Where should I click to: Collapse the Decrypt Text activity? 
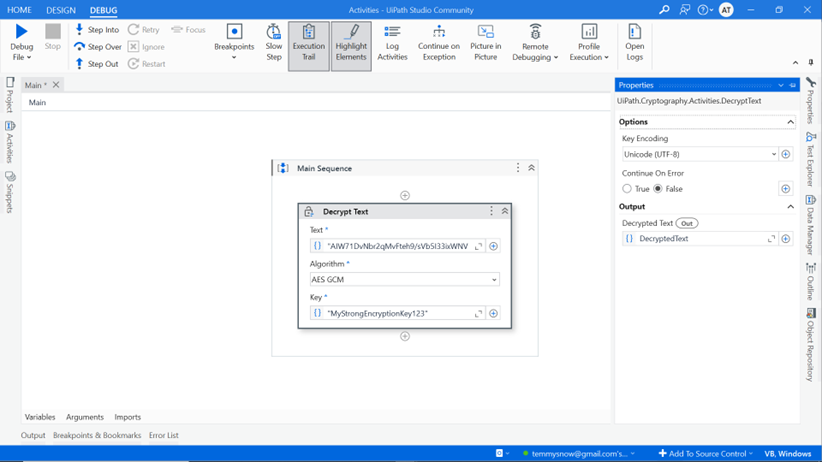click(505, 211)
